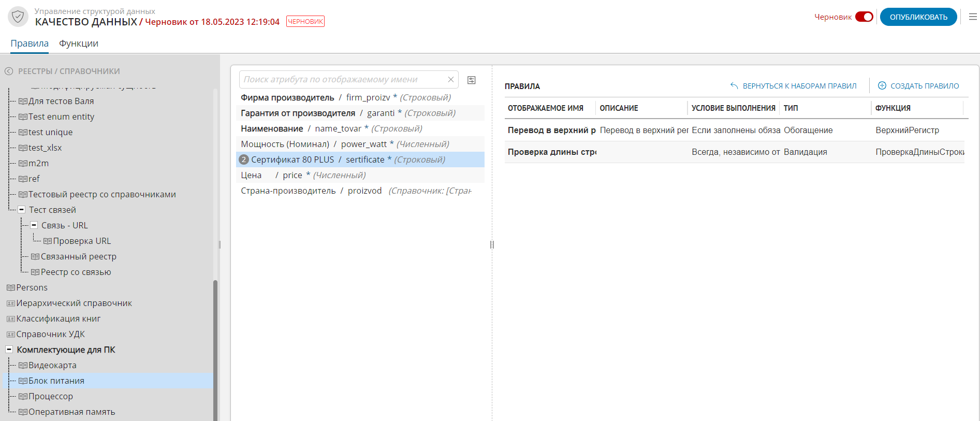Switch to the Функции tab
Viewport: 980px width, 421px height.
[x=79, y=43]
